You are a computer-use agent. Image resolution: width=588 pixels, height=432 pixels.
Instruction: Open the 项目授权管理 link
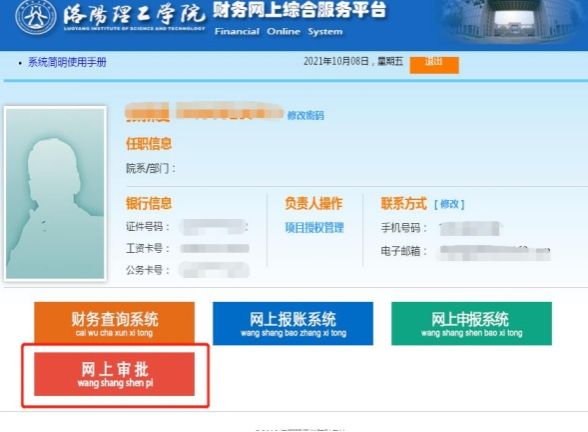(314, 228)
